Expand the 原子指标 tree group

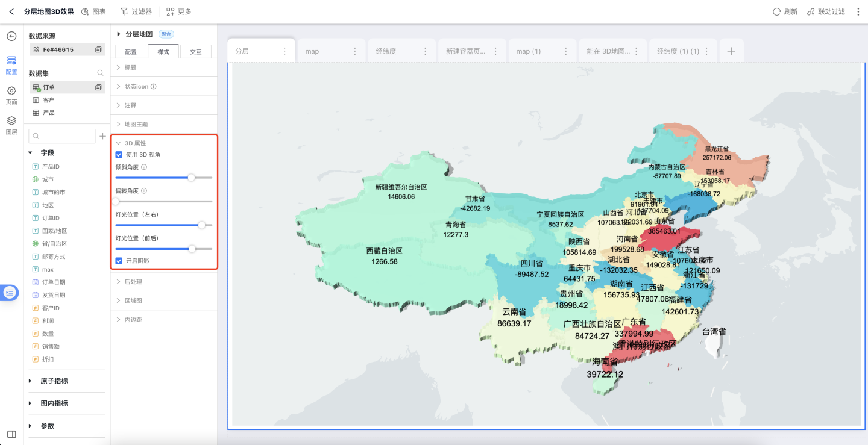[x=31, y=381]
